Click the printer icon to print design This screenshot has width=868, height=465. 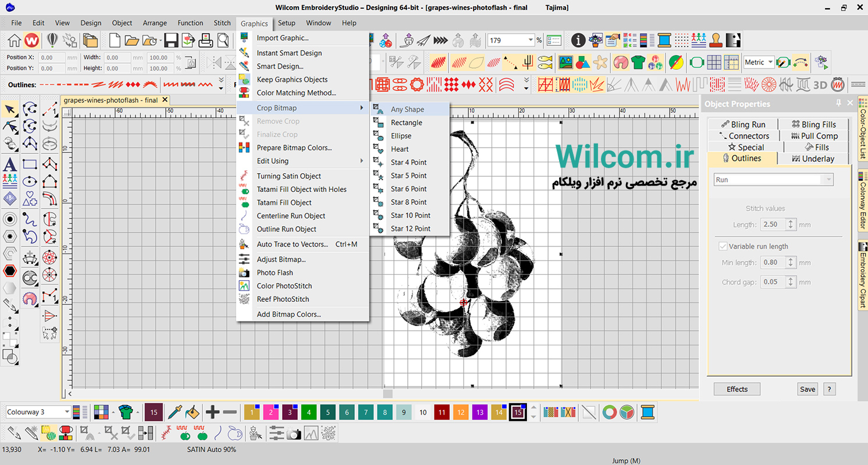(x=206, y=40)
